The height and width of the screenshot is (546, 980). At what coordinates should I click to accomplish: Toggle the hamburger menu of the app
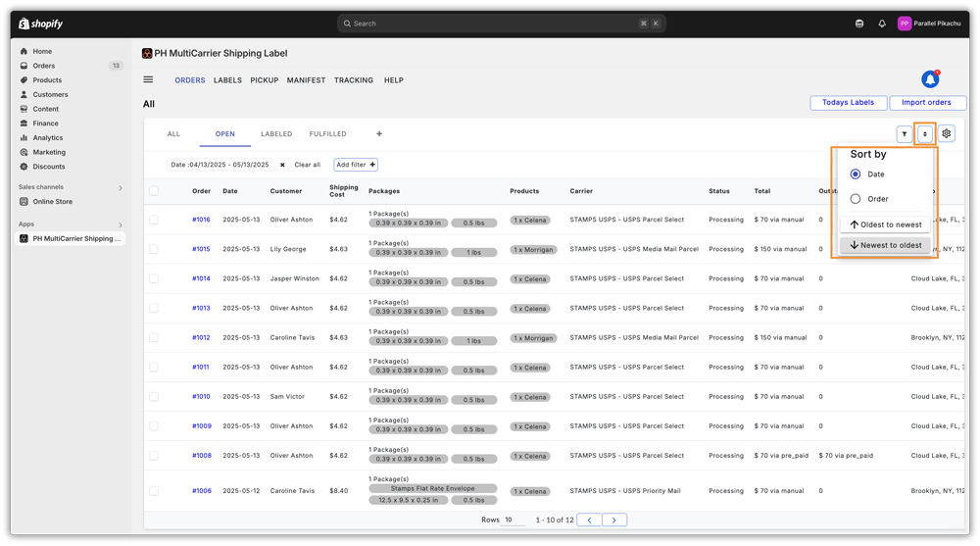coord(148,79)
